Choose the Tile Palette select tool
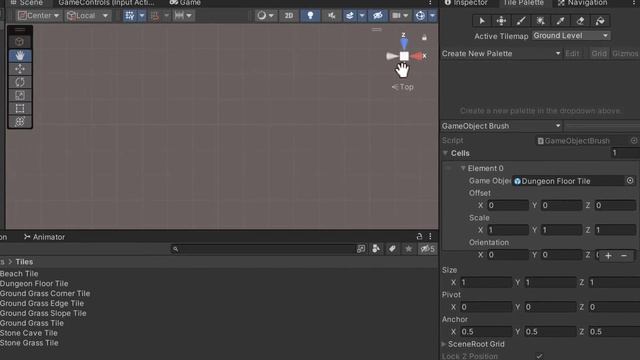The height and width of the screenshot is (360, 640). coord(482,21)
